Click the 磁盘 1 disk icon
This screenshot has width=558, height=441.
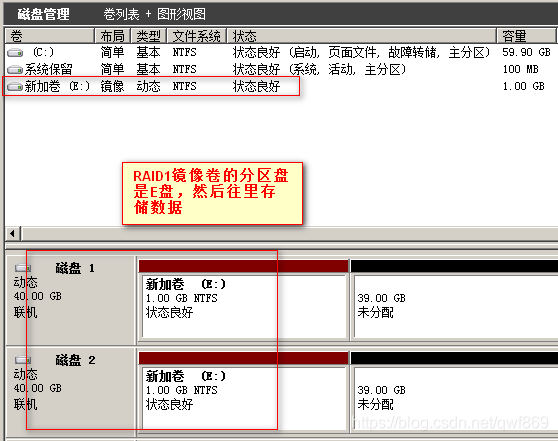(x=23, y=268)
